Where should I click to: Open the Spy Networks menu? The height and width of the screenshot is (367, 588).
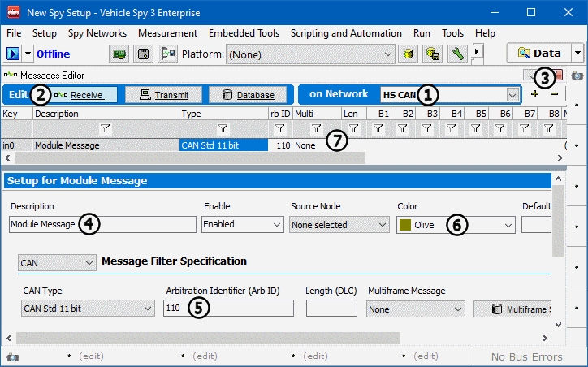(97, 33)
